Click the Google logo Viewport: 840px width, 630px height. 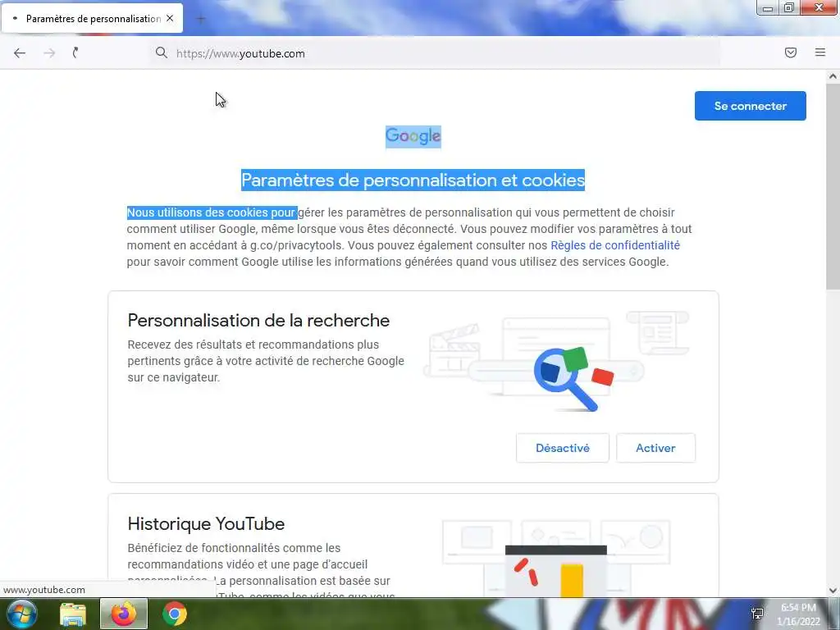tap(413, 137)
